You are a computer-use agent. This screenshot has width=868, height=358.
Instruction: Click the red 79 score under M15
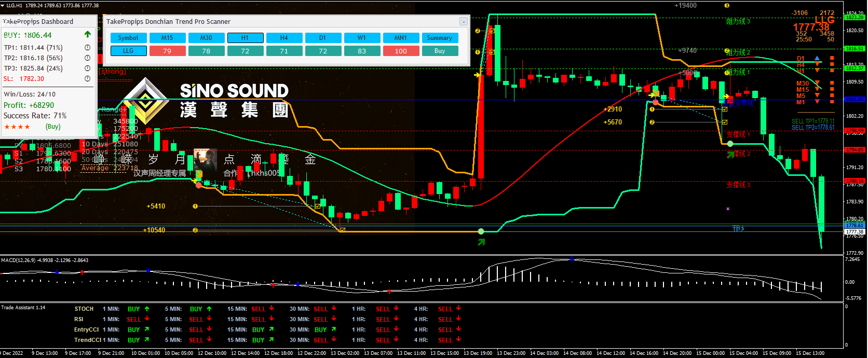tap(167, 51)
